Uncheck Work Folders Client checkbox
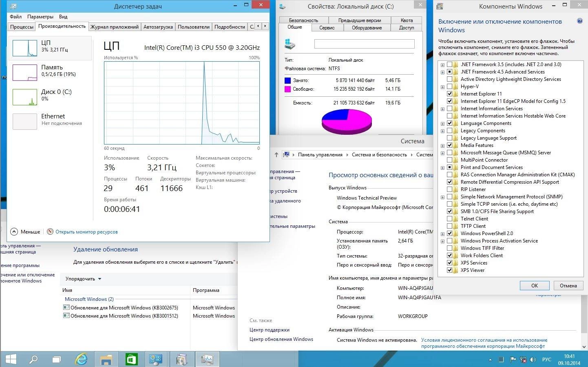 pyautogui.click(x=449, y=256)
